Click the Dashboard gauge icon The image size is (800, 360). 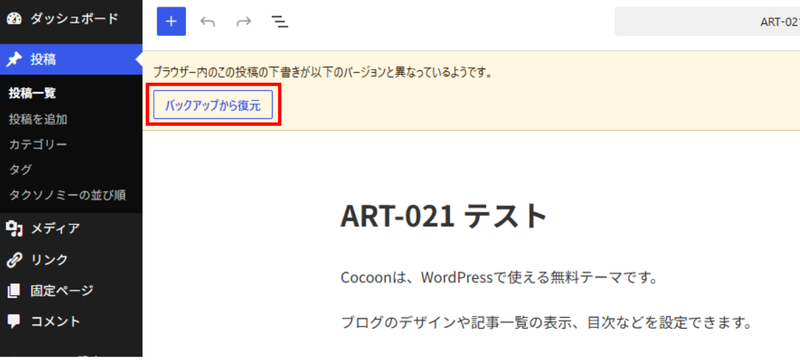click(x=14, y=19)
